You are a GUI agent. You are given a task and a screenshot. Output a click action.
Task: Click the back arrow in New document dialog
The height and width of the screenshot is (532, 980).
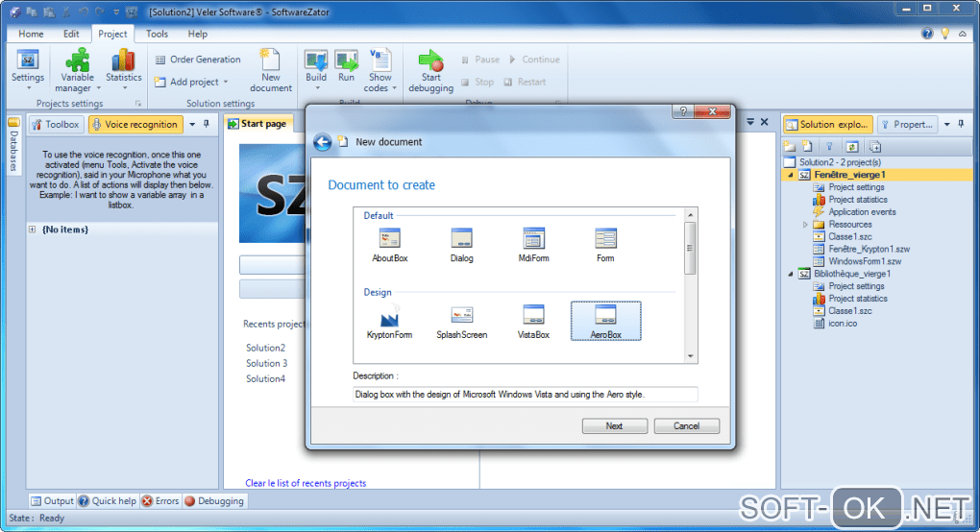pyautogui.click(x=323, y=142)
